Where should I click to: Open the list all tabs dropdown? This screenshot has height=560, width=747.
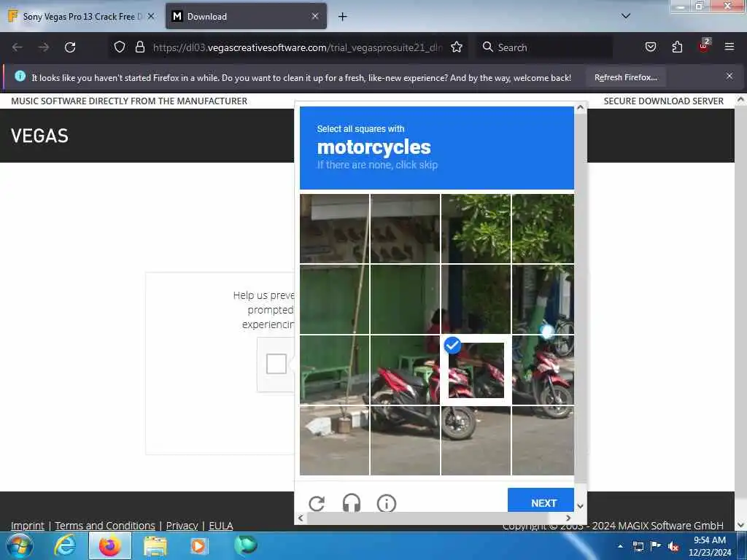click(626, 16)
